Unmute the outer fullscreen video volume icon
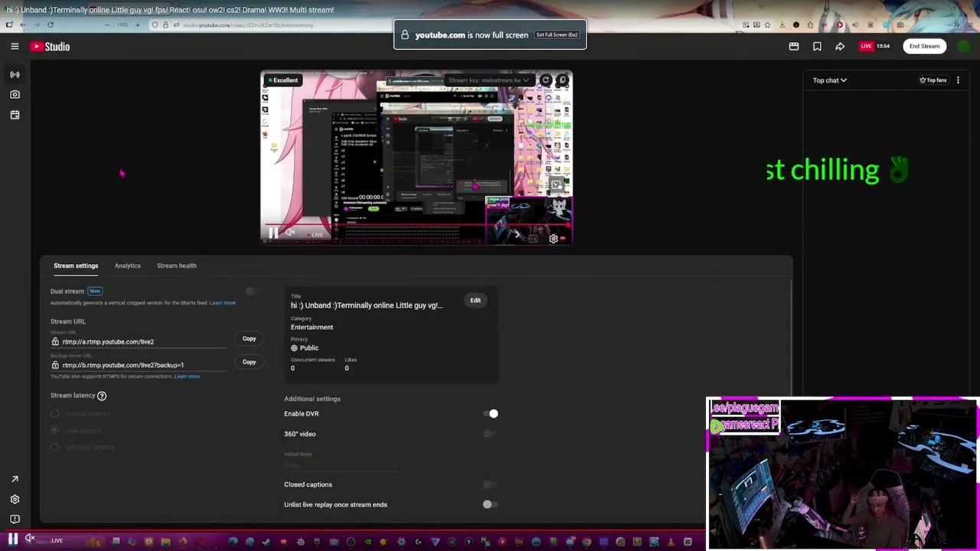Screen dimensions: 980x551 click(30, 539)
